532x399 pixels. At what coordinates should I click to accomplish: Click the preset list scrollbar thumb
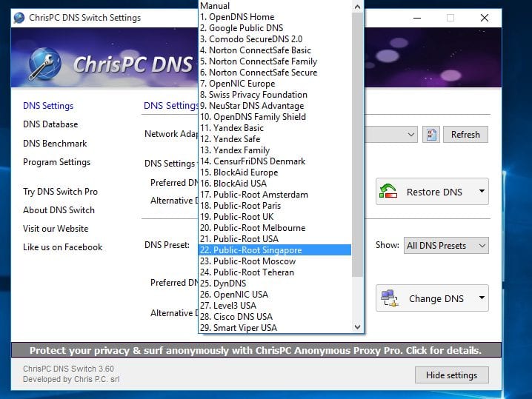[357, 145]
